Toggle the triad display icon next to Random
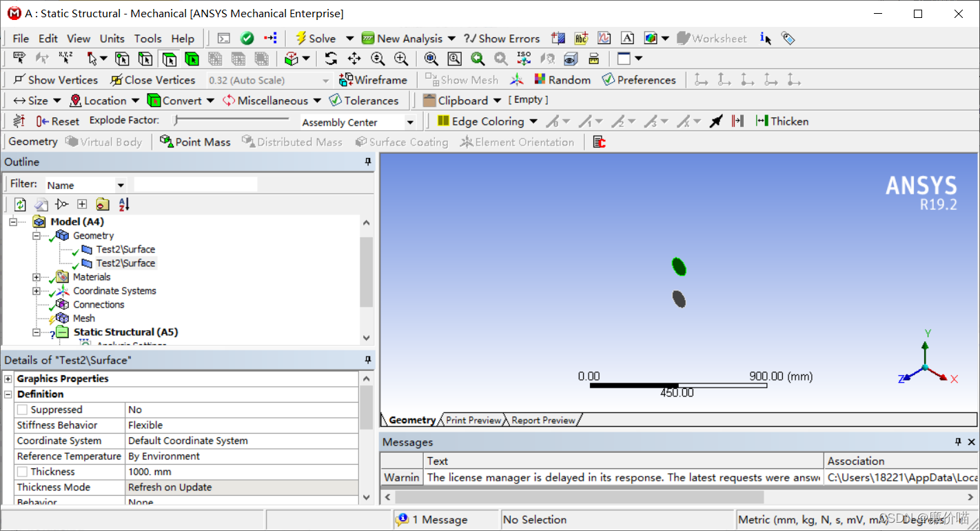This screenshot has height=531, width=980. point(517,80)
